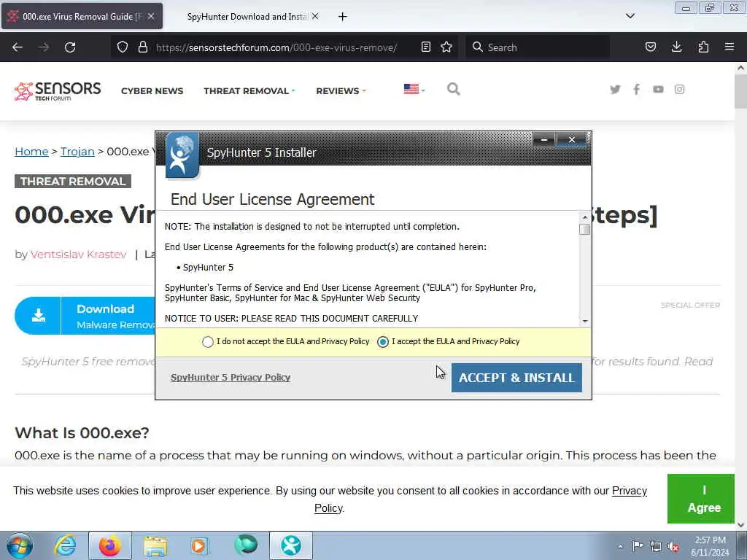Expand the Threat Removal menu

coord(249,91)
